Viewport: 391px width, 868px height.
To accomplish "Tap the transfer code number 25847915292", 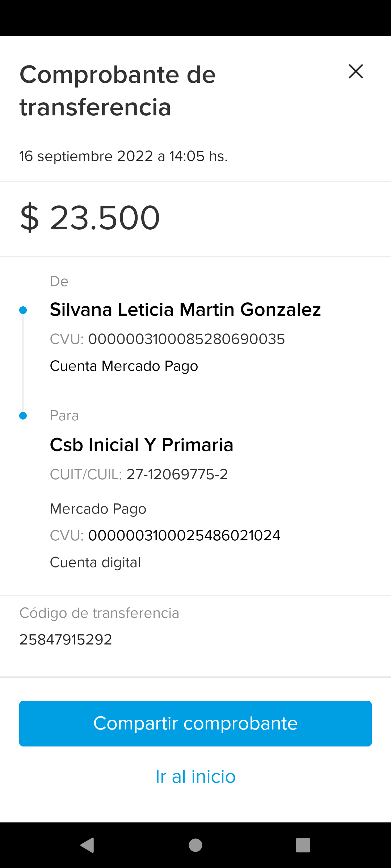I will [66, 639].
